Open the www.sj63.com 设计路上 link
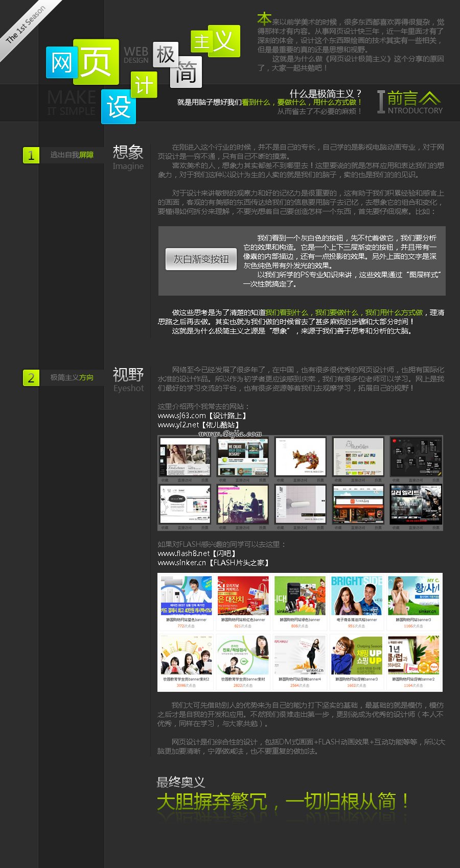Viewport: 460px width, 868px height. coord(203,416)
